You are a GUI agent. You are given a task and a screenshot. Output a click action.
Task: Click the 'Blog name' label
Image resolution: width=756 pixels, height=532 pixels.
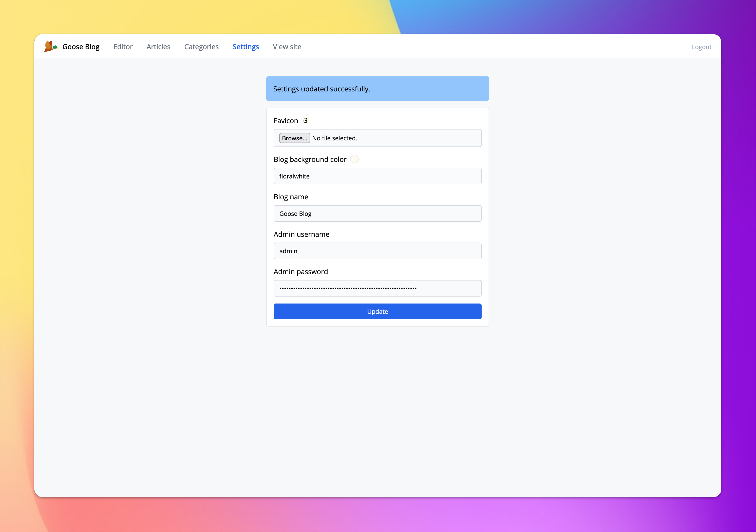(291, 197)
